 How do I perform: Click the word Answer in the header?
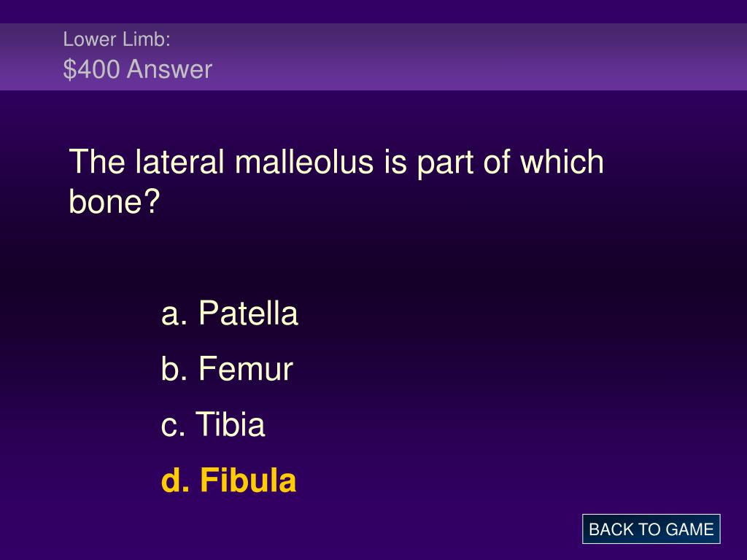click(170, 69)
